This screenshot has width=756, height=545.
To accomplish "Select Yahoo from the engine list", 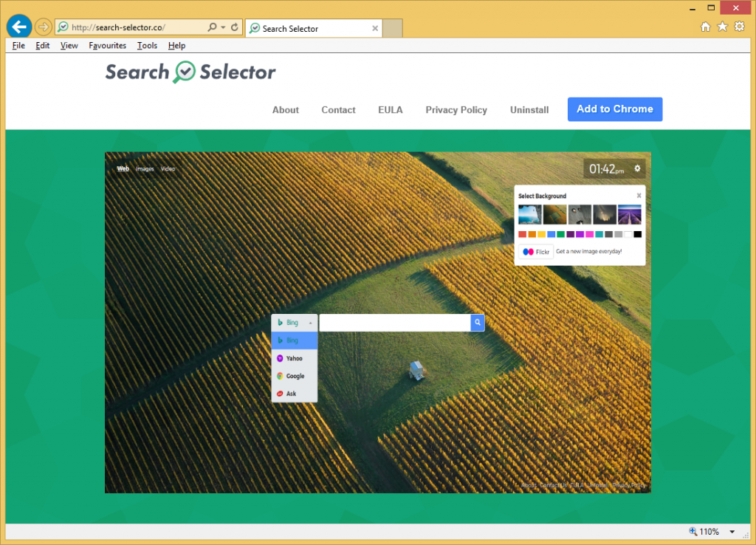I will point(294,358).
